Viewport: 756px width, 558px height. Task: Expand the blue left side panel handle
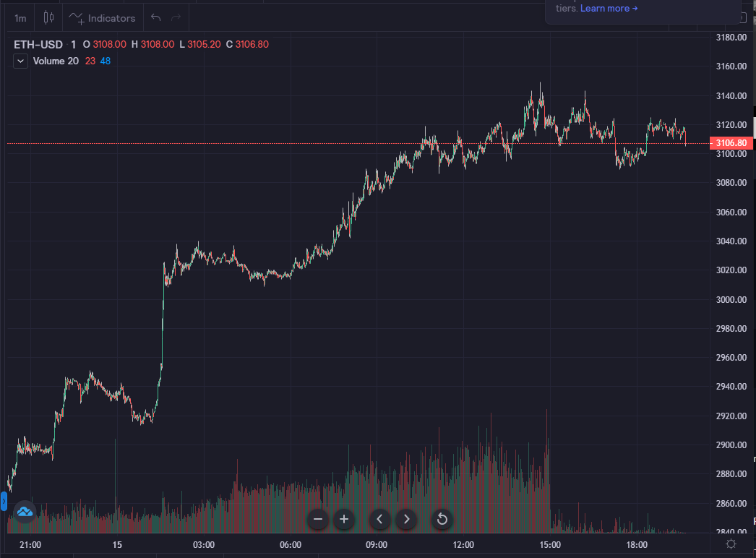[x=4, y=502]
